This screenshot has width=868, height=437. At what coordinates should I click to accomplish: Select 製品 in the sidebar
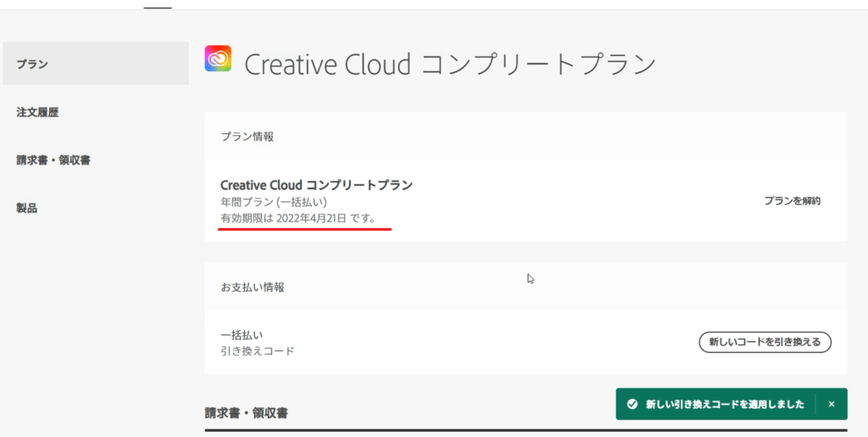26,208
